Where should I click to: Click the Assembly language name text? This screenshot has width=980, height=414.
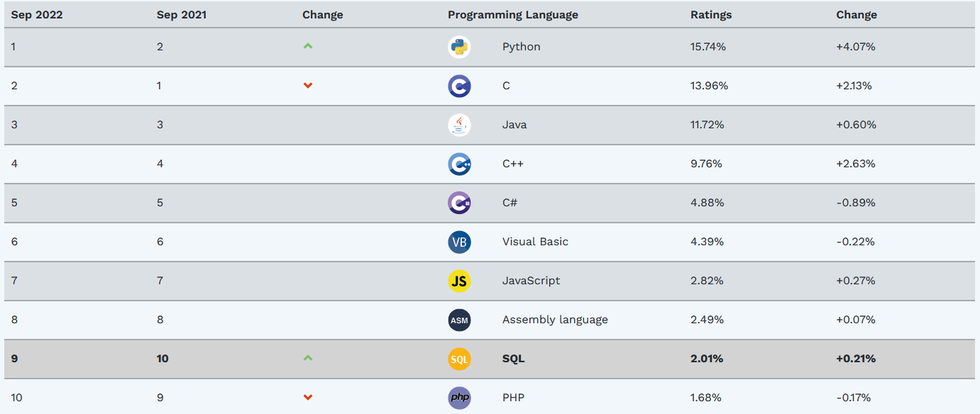pyautogui.click(x=554, y=320)
